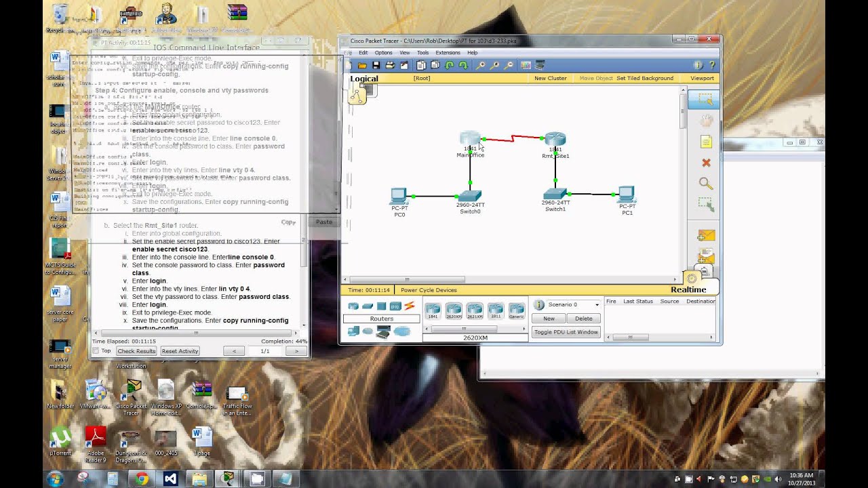Viewport: 868px width, 488px height.
Task: Click the Copy toolbar icon
Action: pyautogui.click(x=421, y=65)
